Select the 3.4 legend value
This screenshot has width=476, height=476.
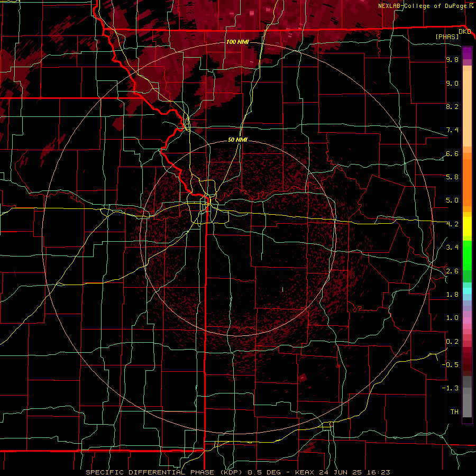click(452, 248)
